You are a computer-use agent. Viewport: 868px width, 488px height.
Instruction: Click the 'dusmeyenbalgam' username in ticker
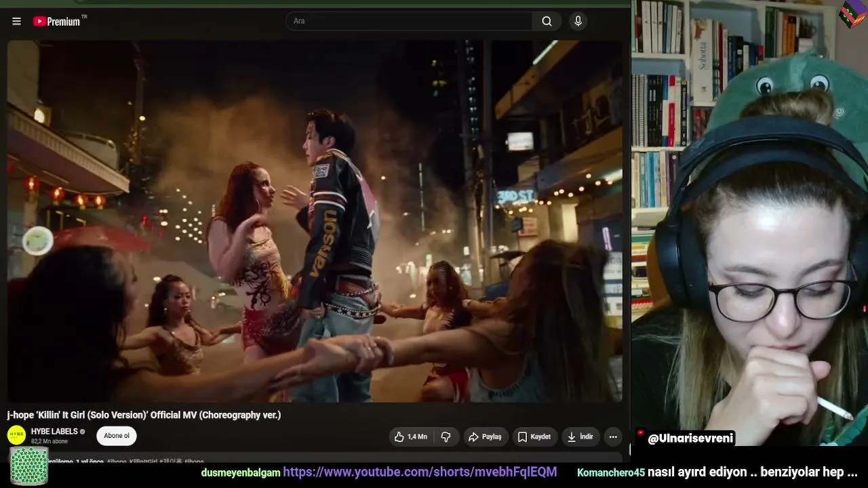pyautogui.click(x=241, y=472)
